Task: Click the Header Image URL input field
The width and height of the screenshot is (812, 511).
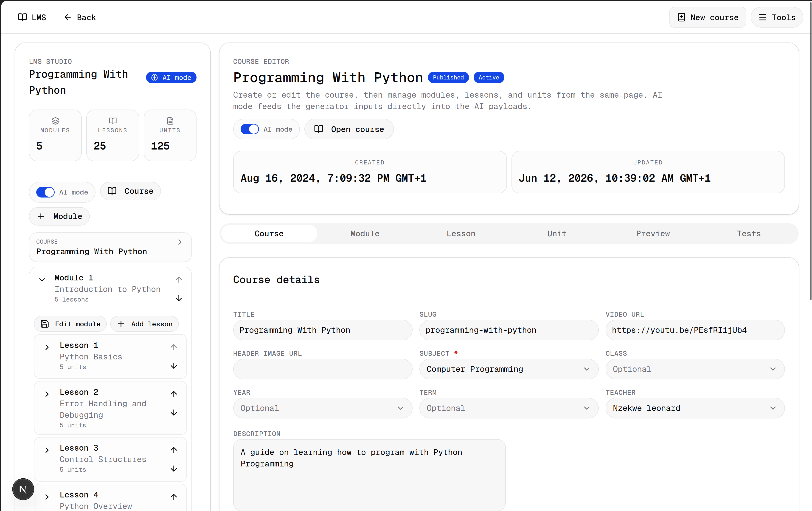Action: pyautogui.click(x=322, y=369)
